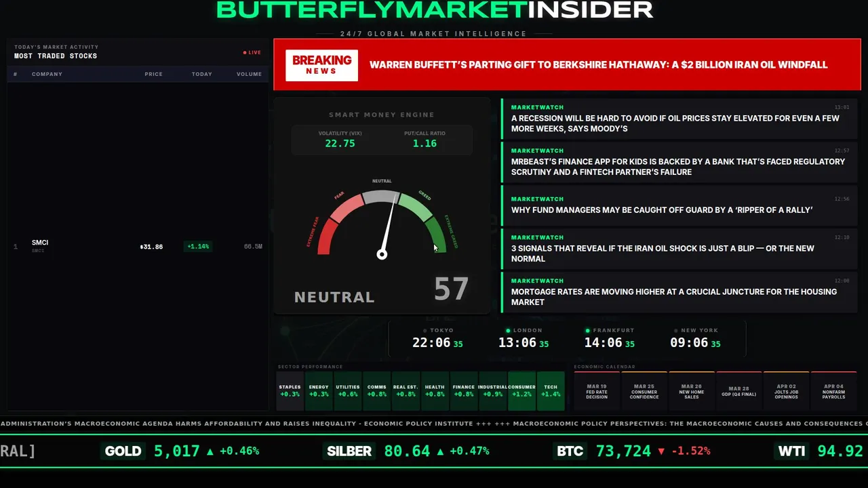Click the Fear gauge segment

tap(347, 208)
